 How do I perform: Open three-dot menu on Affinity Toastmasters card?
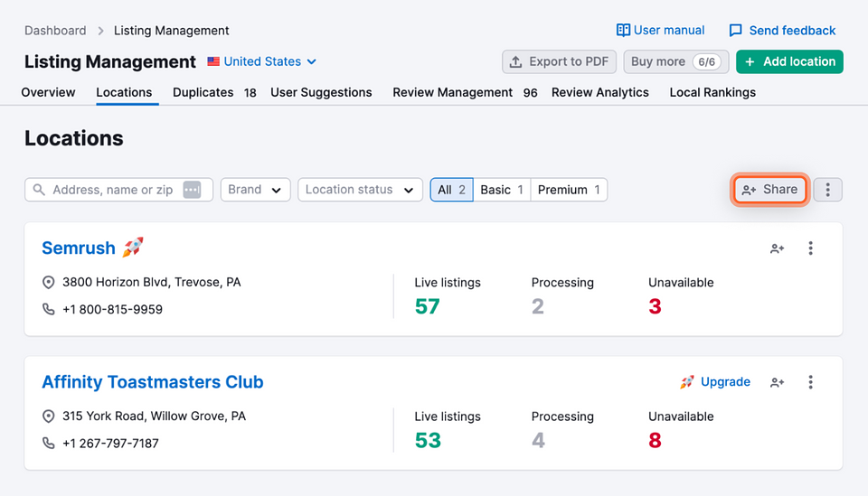pos(810,382)
